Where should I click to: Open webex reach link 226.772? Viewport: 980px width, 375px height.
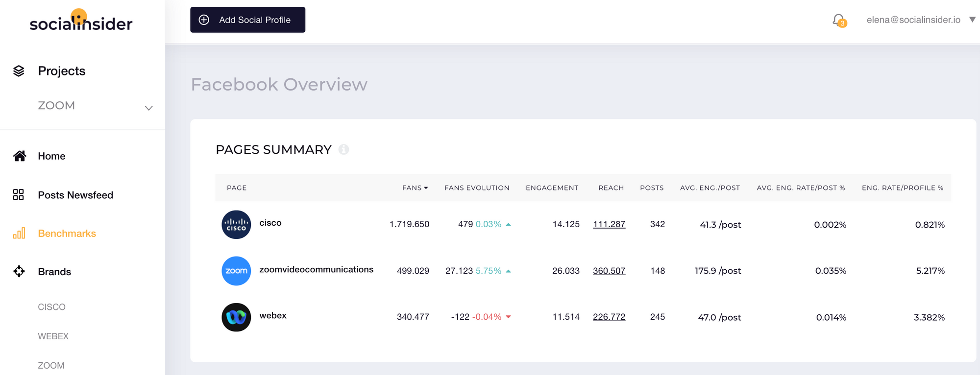609,317
